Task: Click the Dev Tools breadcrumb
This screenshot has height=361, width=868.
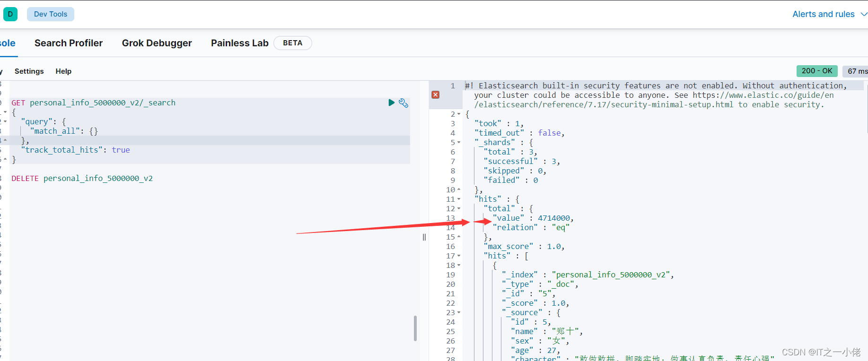Action: tap(51, 14)
